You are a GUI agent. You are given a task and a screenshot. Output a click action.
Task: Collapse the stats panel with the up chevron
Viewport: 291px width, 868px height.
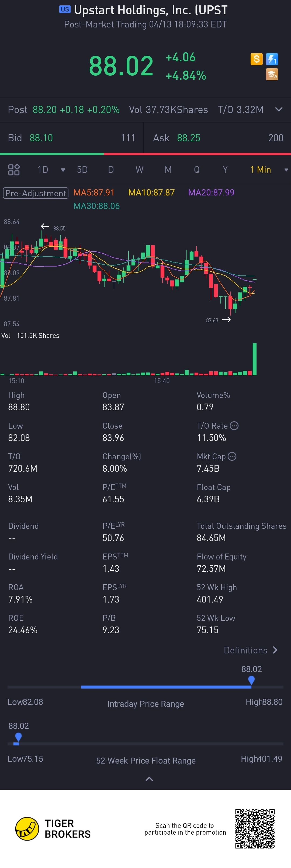(149, 779)
